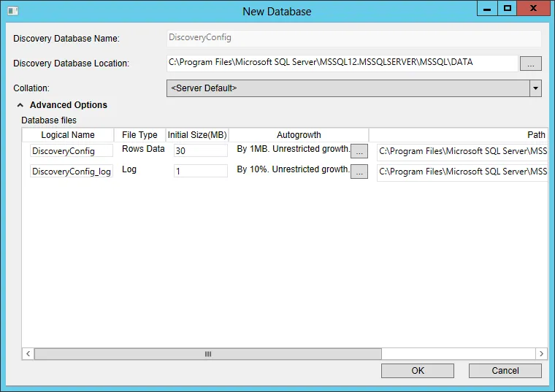This screenshot has height=392, width=555.
Task: Click the browse button for Discovery Database Location
Action: pos(530,64)
